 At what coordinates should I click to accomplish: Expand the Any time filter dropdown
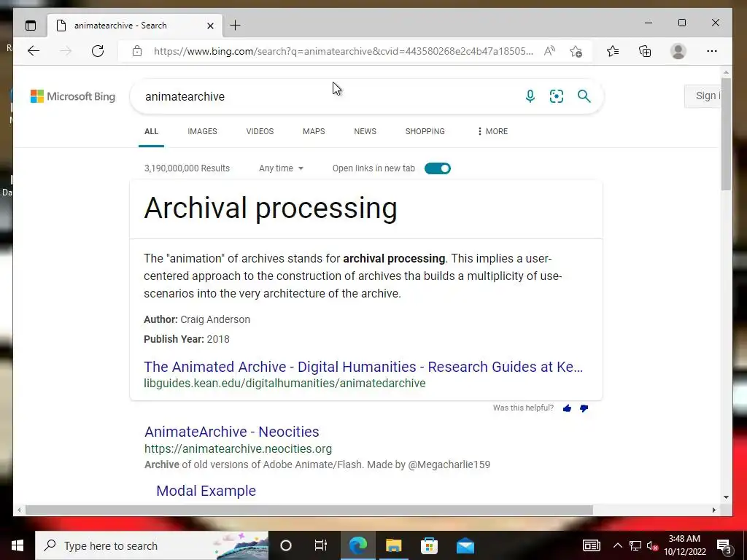click(x=281, y=168)
